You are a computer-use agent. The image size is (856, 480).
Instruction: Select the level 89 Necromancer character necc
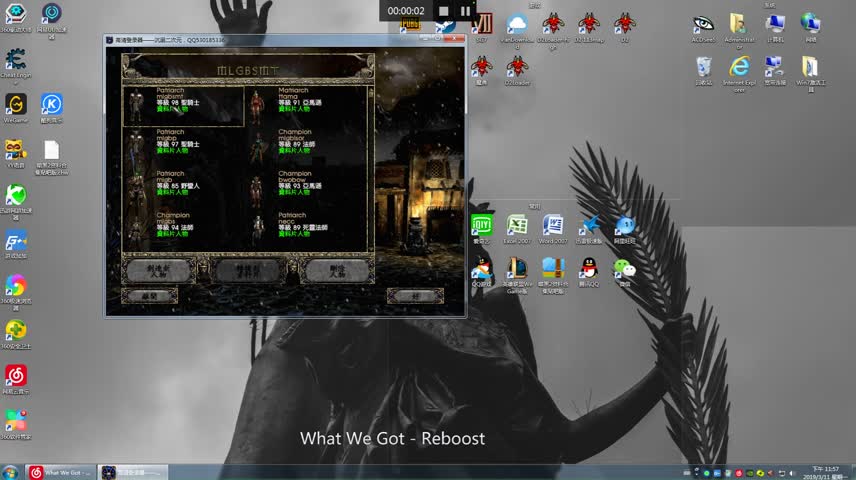click(306, 230)
